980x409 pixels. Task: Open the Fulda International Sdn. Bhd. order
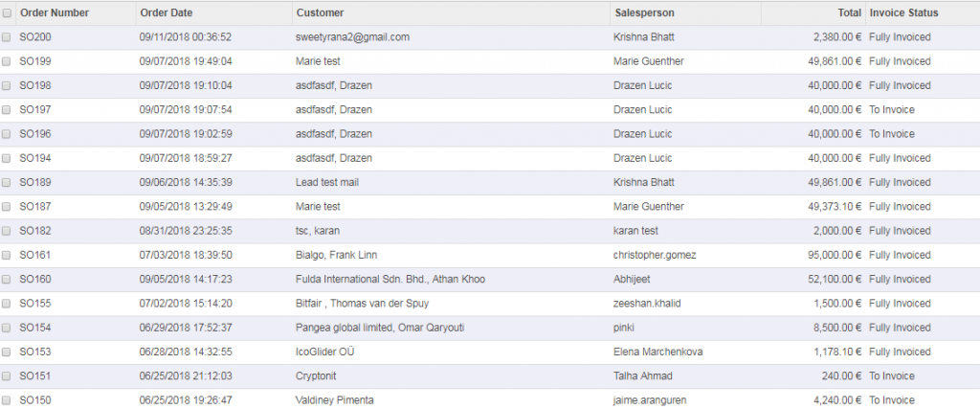point(390,279)
